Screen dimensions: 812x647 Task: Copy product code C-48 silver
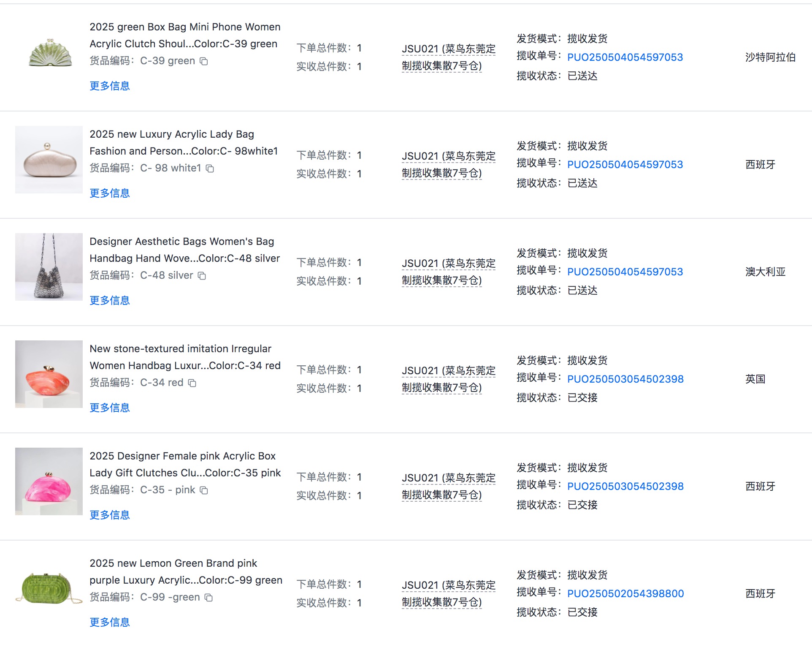click(x=202, y=276)
